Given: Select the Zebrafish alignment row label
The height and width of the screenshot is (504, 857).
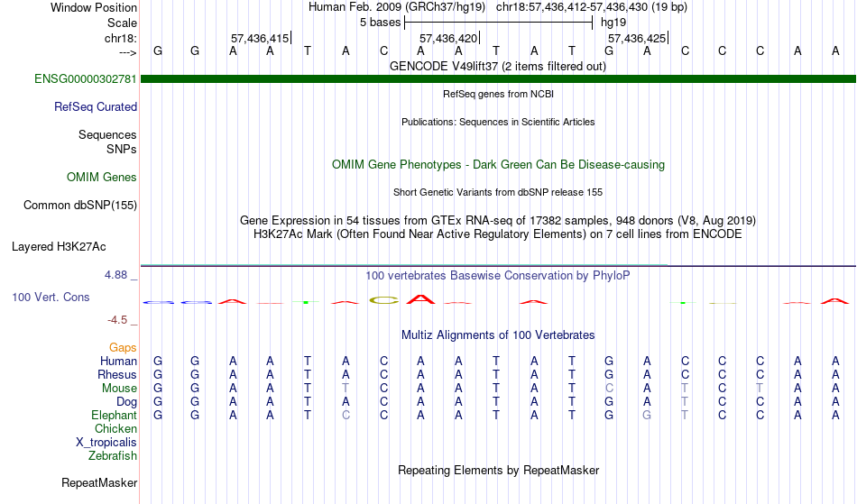Looking at the screenshot, I should (x=113, y=456).
